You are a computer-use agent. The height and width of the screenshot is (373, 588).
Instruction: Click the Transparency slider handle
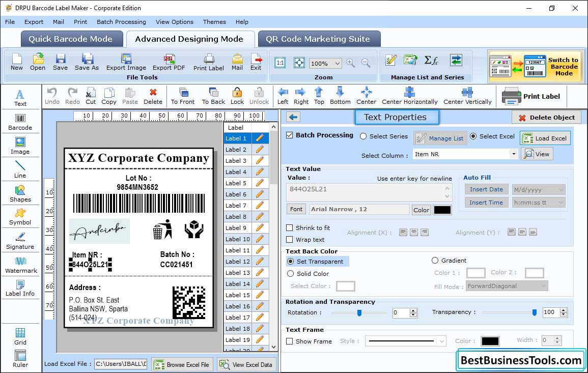point(535,312)
